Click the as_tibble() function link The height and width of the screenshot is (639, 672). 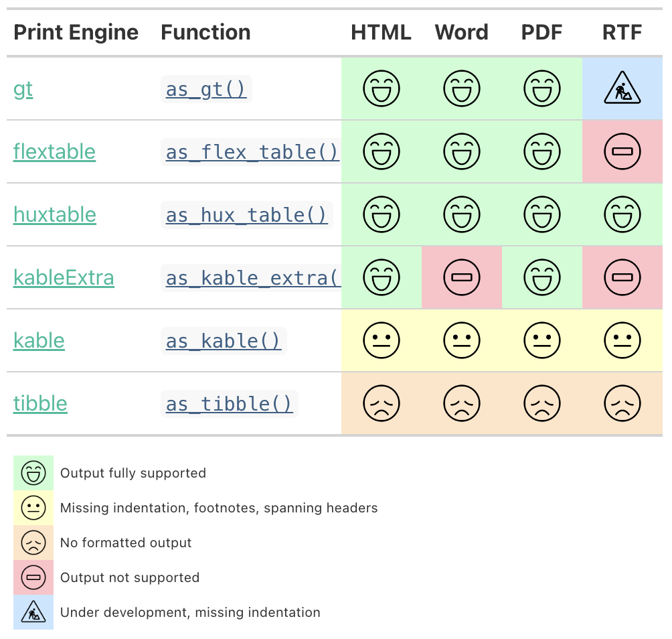229,404
